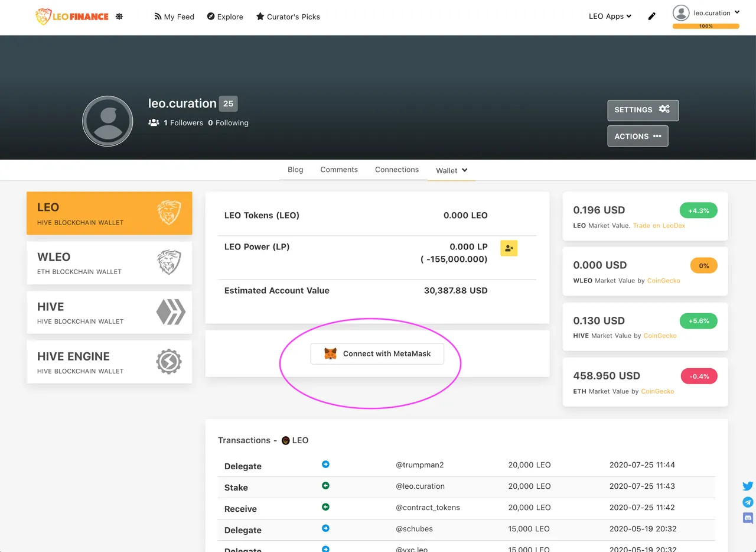The image size is (756, 552).
Task: Switch to the Connections tab
Action: click(397, 170)
